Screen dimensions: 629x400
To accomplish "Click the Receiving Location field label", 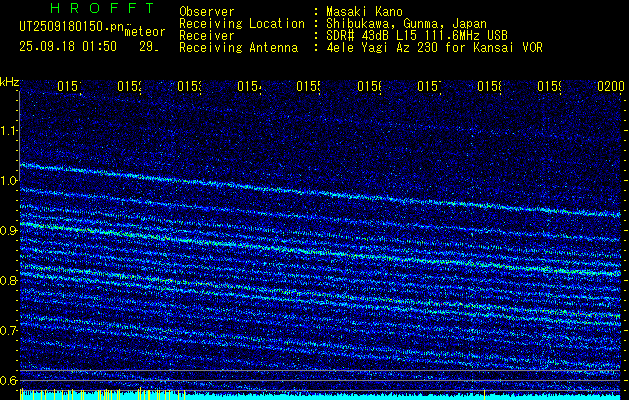I will click(x=241, y=23).
